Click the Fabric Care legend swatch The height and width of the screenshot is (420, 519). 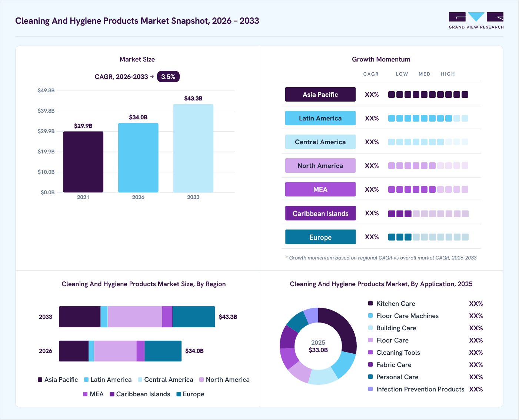coord(370,364)
